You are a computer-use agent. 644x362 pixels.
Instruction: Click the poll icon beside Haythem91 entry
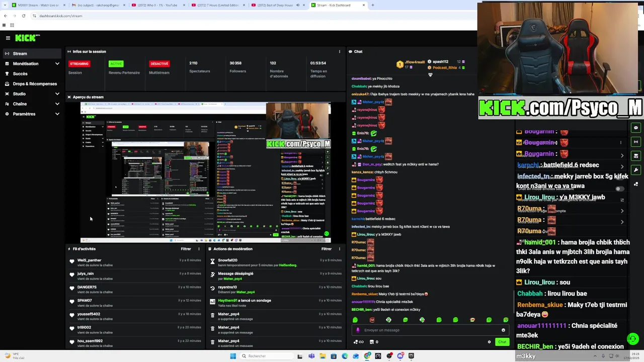point(213,302)
